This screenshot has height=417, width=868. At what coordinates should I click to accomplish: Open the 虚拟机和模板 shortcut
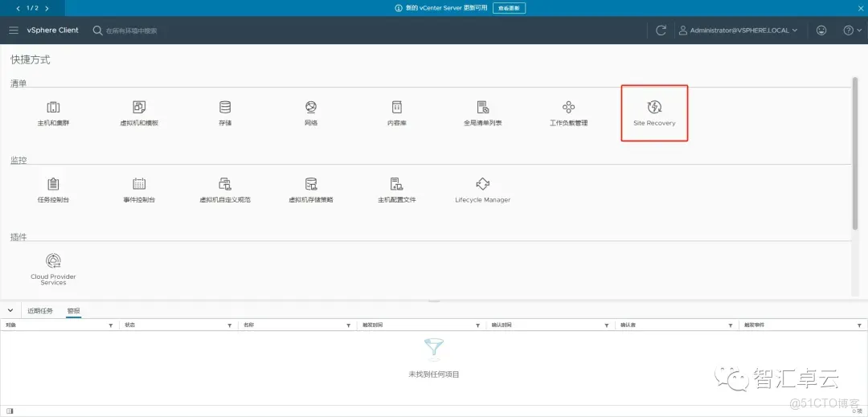pyautogui.click(x=139, y=114)
